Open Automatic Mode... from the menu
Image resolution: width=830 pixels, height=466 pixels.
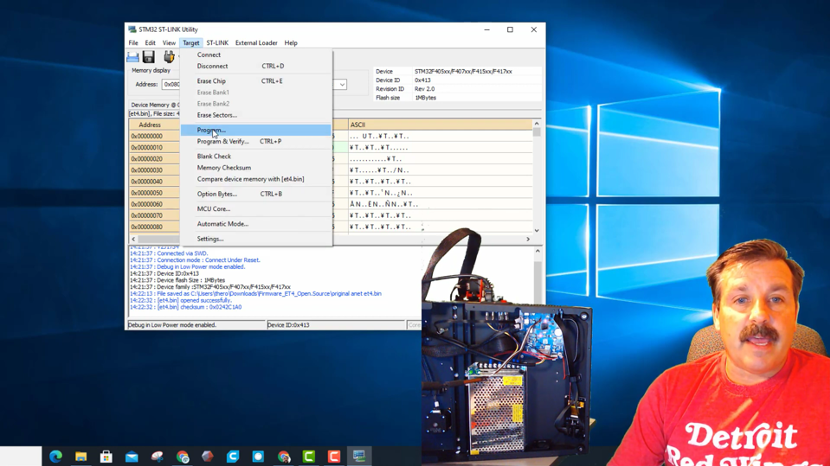(x=256, y=224)
